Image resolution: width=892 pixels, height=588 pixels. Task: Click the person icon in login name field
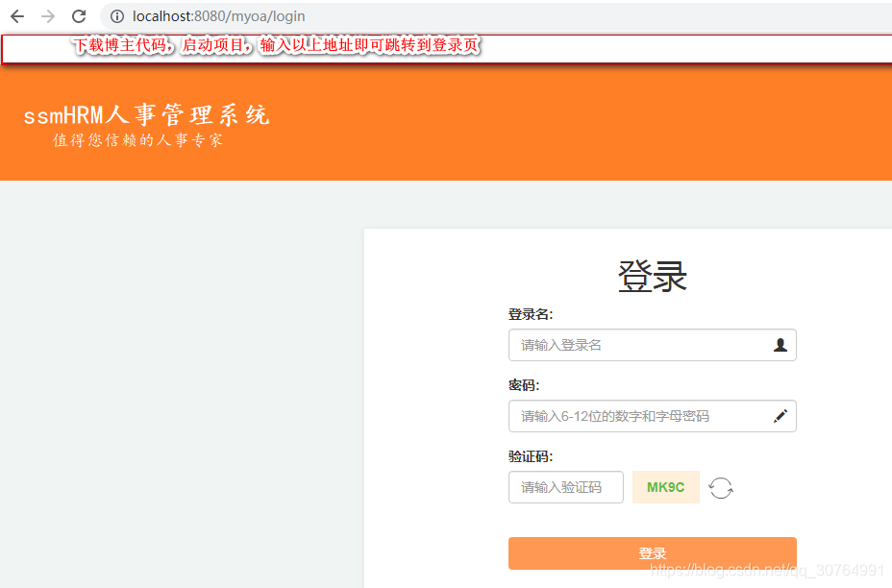pyautogui.click(x=780, y=345)
